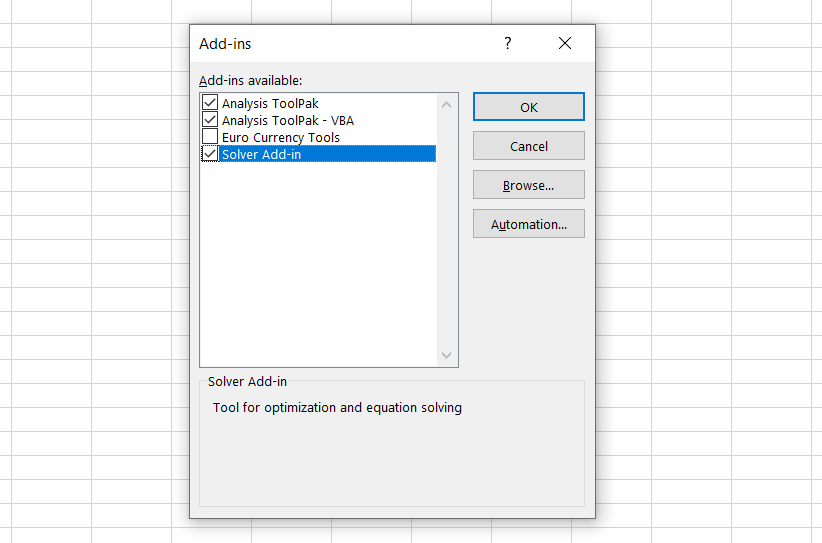
Task: Close the Add-ins dialog with X
Action: [x=565, y=43]
